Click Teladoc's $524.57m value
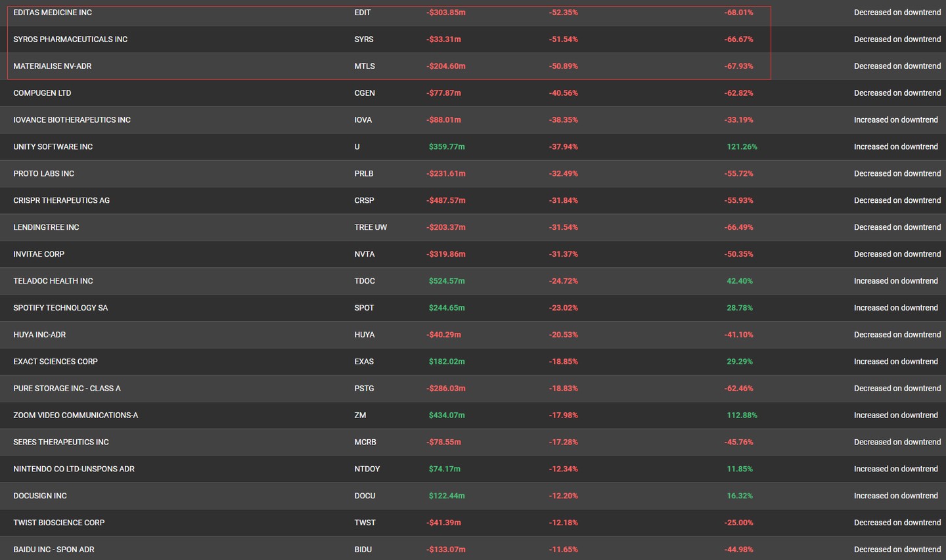 pos(447,281)
